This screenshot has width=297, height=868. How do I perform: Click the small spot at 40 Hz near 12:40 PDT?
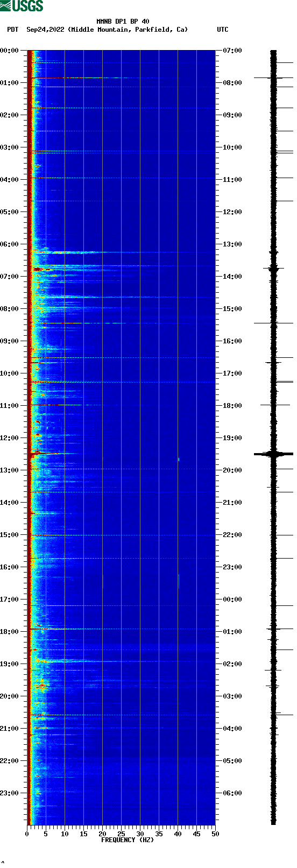pyautogui.click(x=179, y=459)
